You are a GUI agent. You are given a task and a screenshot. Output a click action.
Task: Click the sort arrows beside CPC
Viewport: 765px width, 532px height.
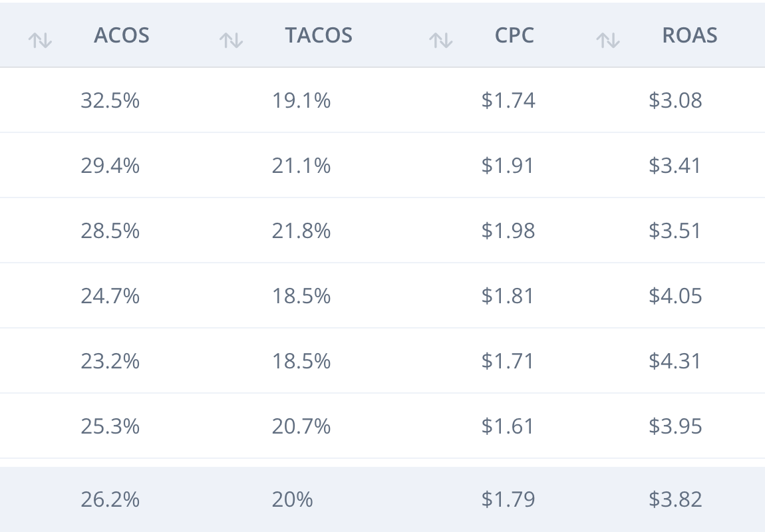(440, 41)
